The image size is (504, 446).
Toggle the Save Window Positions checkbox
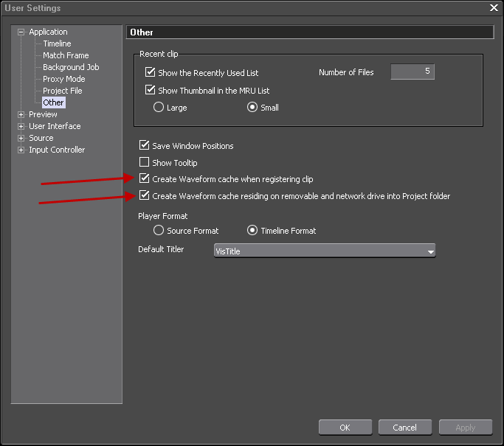(x=145, y=146)
